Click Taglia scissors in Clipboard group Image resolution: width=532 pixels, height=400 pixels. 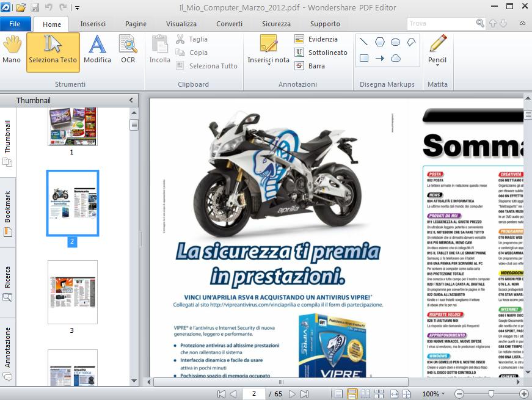point(192,39)
